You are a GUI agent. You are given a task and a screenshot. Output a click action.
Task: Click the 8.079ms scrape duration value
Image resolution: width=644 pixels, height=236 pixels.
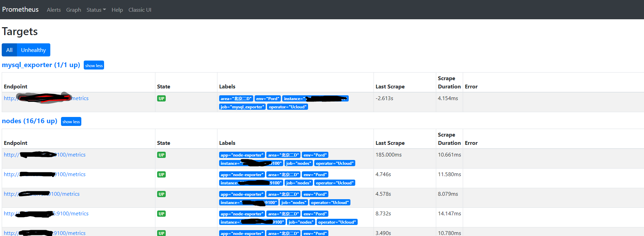coord(448,194)
